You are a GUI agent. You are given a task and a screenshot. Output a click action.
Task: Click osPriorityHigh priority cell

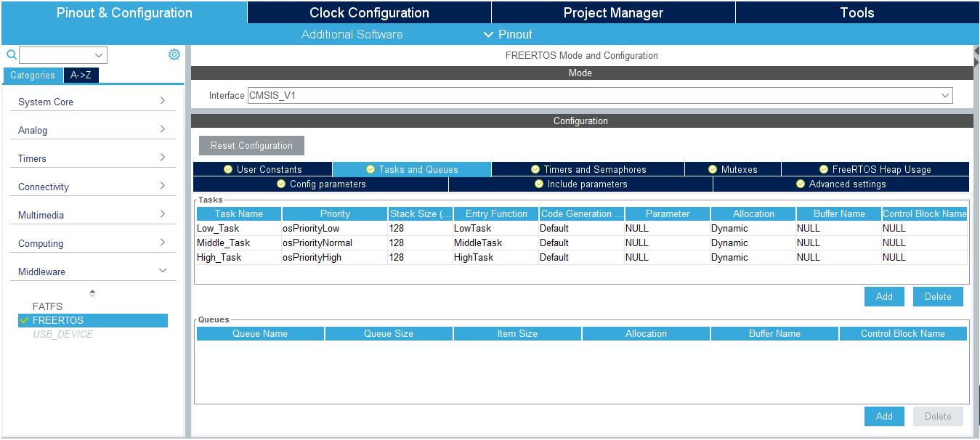click(334, 257)
